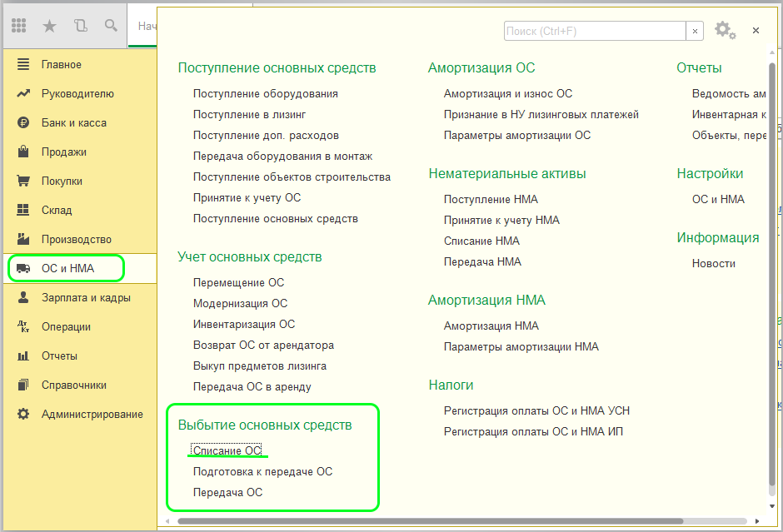This screenshot has height=532, width=783.
Task: Open Амортизация и износ ОС
Action: (x=508, y=93)
